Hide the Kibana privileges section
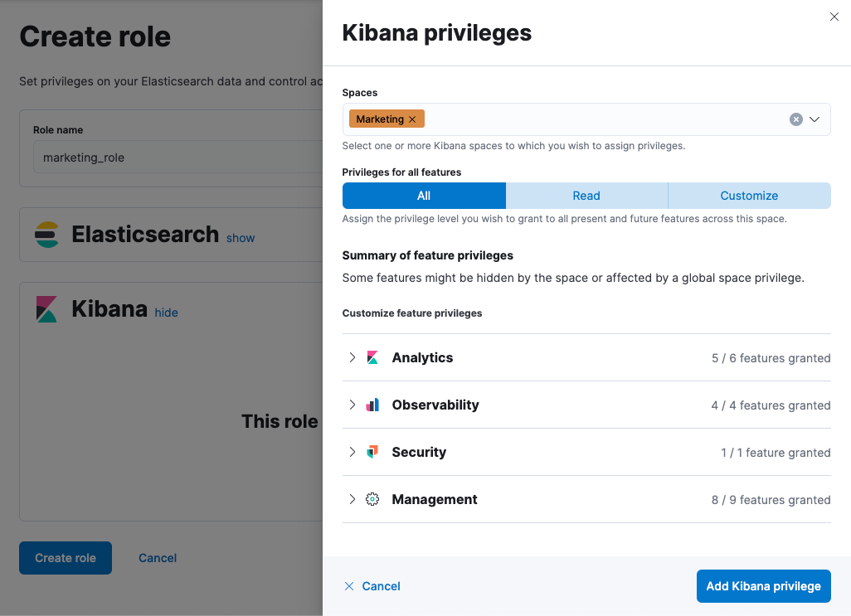 [x=166, y=313]
